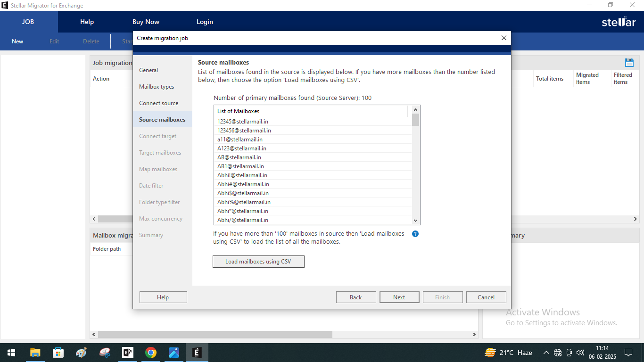Select mailbox Abhi!@stellarmail.in

pyautogui.click(x=312, y=175)
